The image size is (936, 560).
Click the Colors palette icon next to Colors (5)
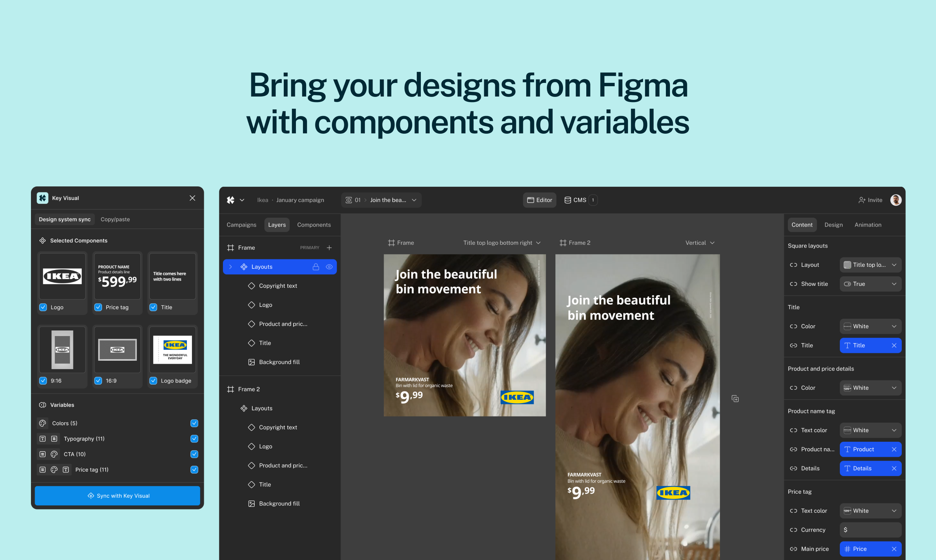pyautogui.click(x=42, y=423)
